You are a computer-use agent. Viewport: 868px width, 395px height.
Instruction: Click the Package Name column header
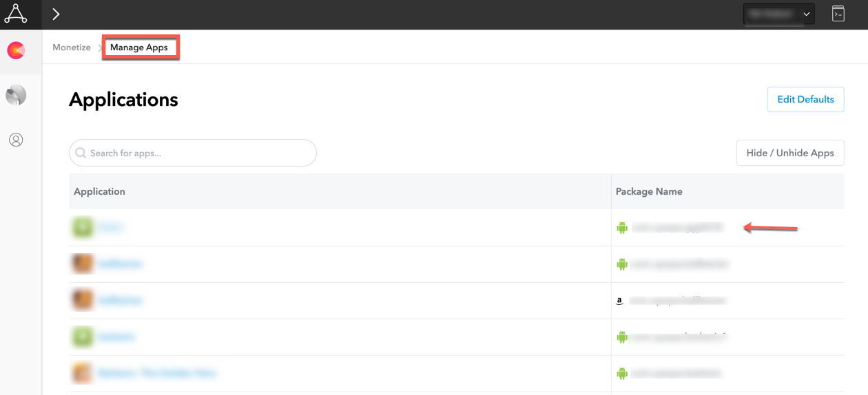coord(649,191)
